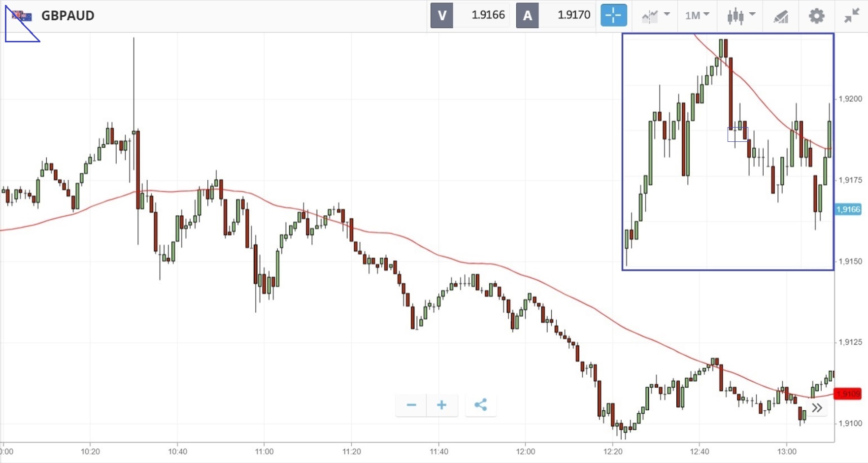Click the magnified chart inset panel
The width and height of the screenshot is (868, 463).
click(728, 152)
